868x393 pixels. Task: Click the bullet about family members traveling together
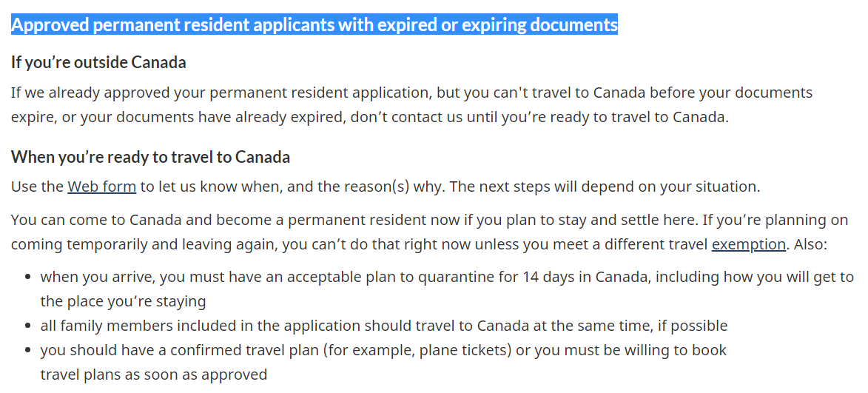pos(383,326)
